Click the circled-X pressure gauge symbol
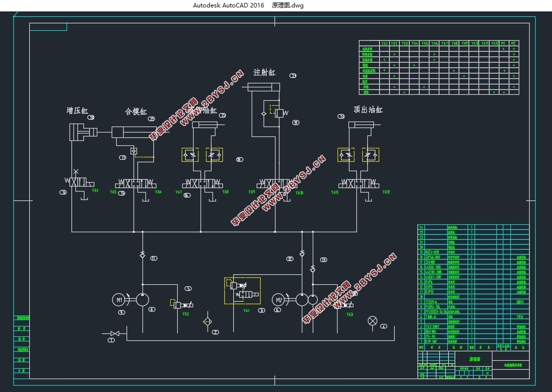552x392 pixels. [x=372, y=321]
